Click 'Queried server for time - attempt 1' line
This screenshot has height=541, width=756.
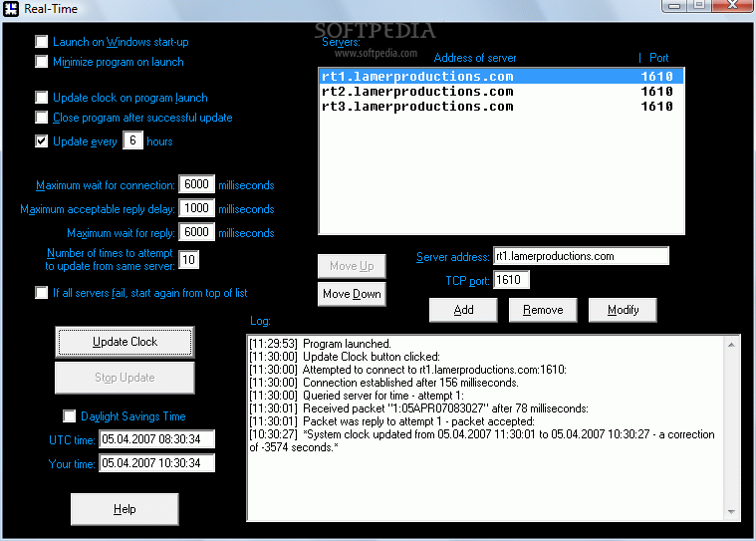(x=357, y=396)
